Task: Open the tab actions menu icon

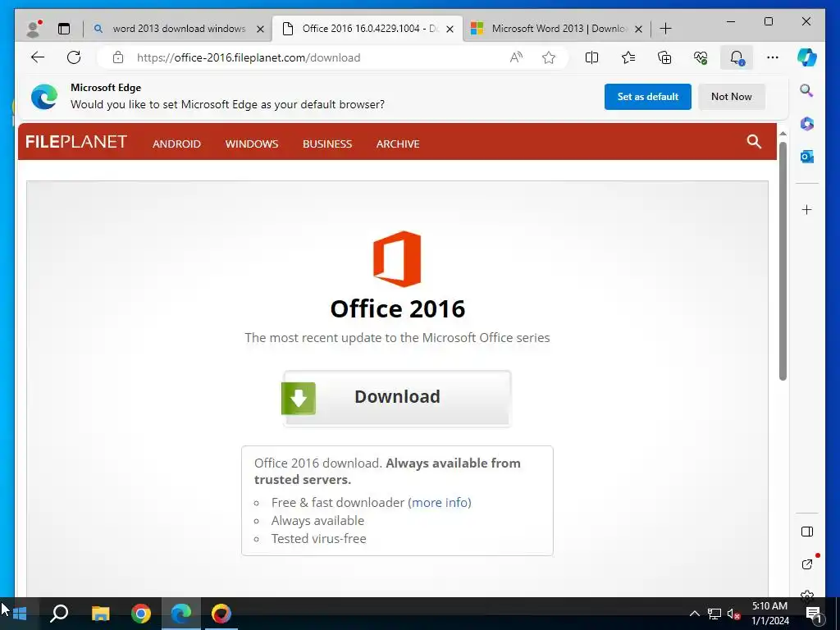Action: pos(64,29)
